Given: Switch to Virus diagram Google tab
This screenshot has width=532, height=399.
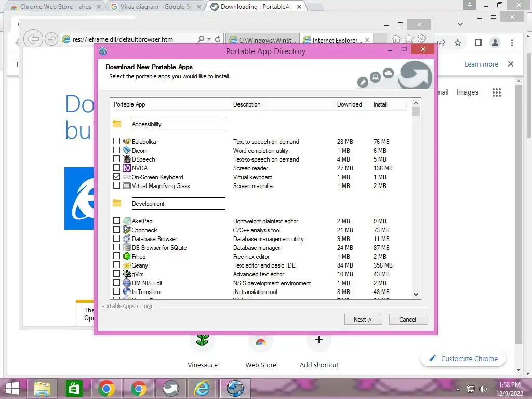Looking at the screenshot, I should [x=156, y=6].
